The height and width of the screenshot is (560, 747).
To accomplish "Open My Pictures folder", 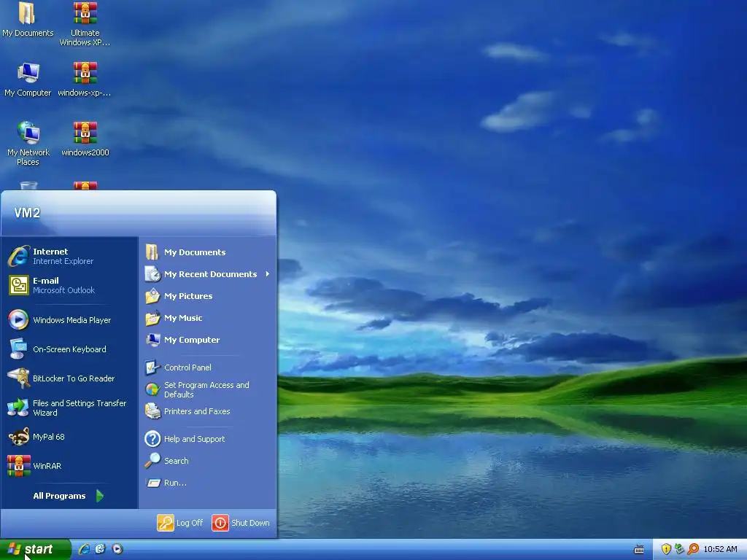I will [208, 296].
